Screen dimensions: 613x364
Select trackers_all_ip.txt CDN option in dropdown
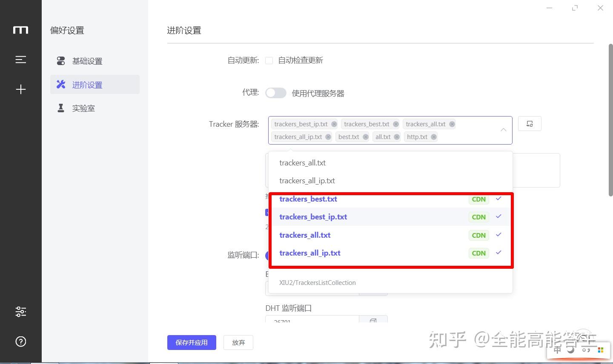(x=310, y=253)
